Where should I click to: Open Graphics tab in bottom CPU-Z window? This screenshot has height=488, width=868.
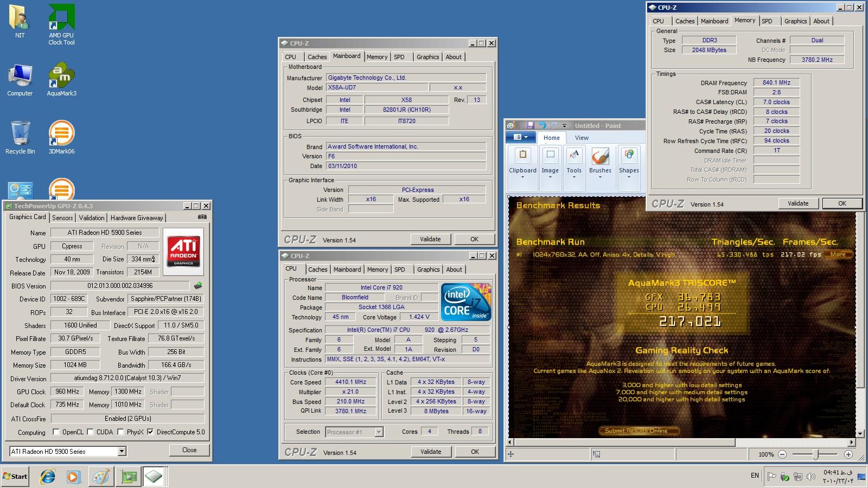428,269
